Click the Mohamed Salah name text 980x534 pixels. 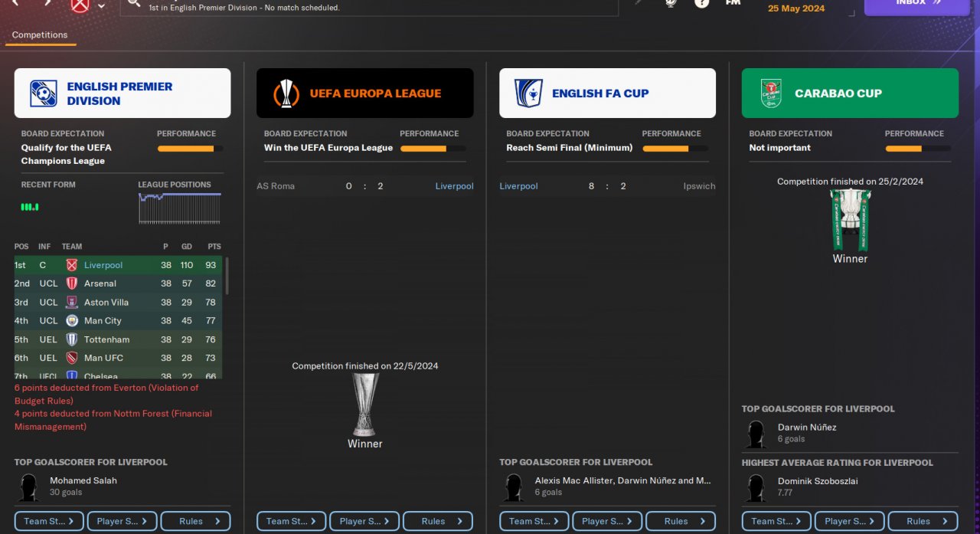[83, 480]
